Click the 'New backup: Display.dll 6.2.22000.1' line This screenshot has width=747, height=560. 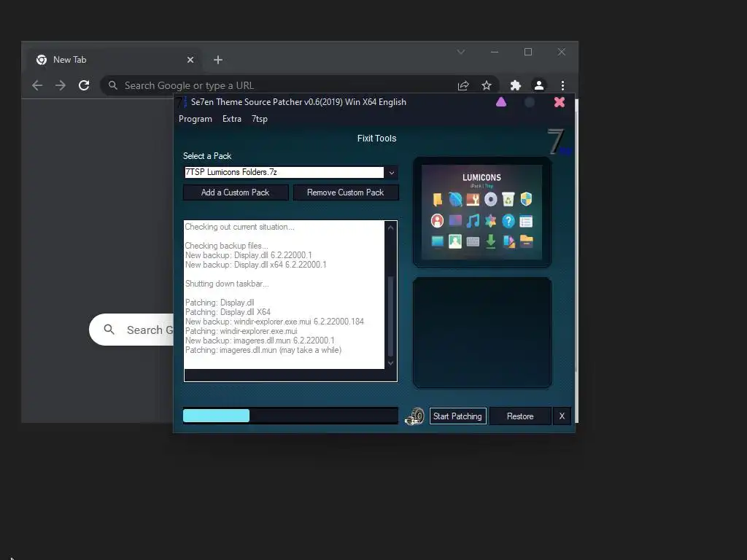(248, 255)
